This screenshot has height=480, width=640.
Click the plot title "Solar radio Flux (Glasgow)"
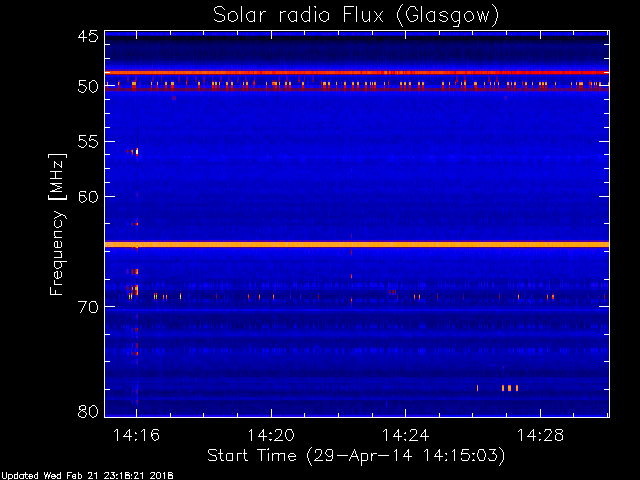[356, 15]
